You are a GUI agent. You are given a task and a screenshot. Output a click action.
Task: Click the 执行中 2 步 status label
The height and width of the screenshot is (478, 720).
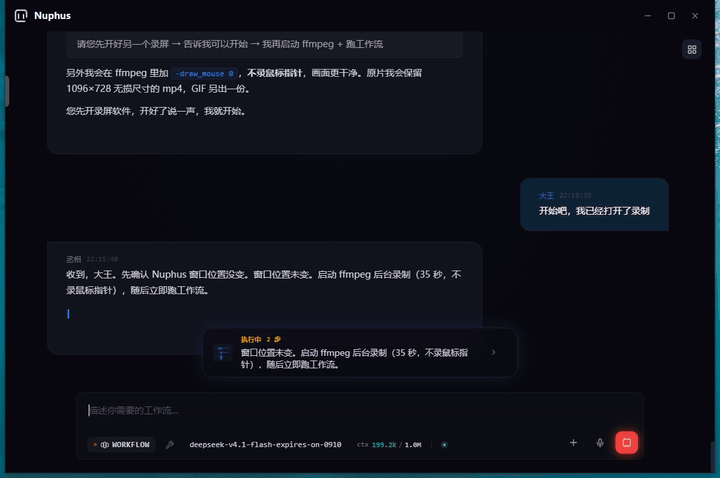(x=260, y=339)
